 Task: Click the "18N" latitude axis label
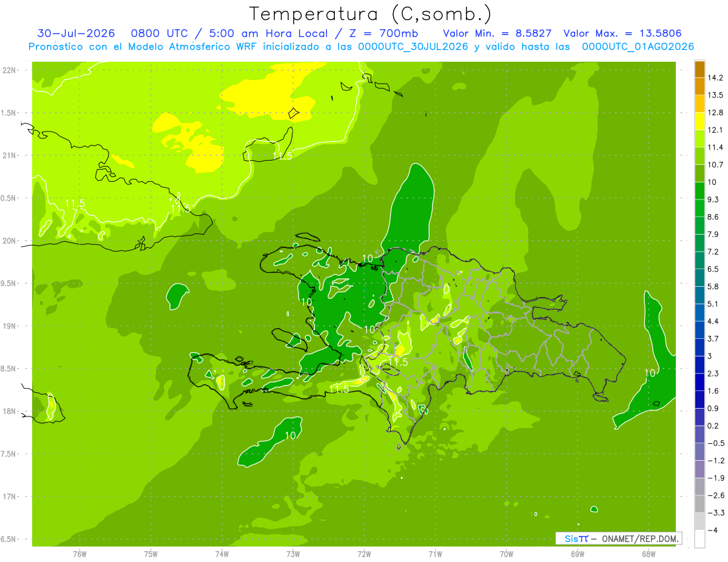[10, 412]
